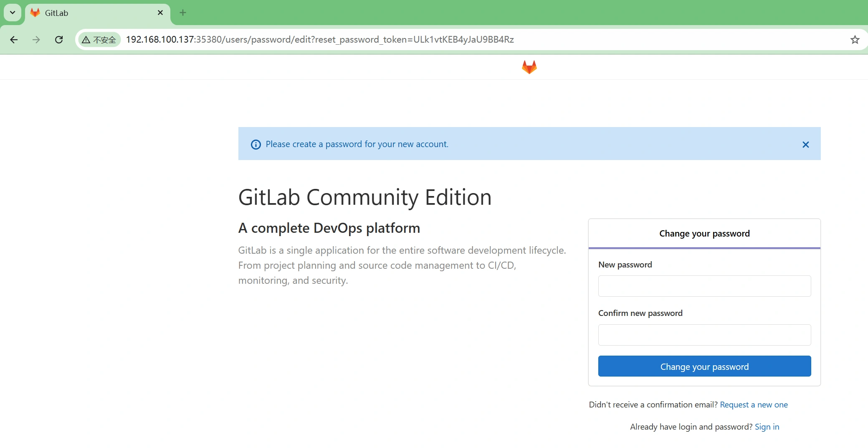Image resolution: width=868 pixels, height=448 pixels.
Task: Click the URL in the address bar
Action: pos(319,40)
